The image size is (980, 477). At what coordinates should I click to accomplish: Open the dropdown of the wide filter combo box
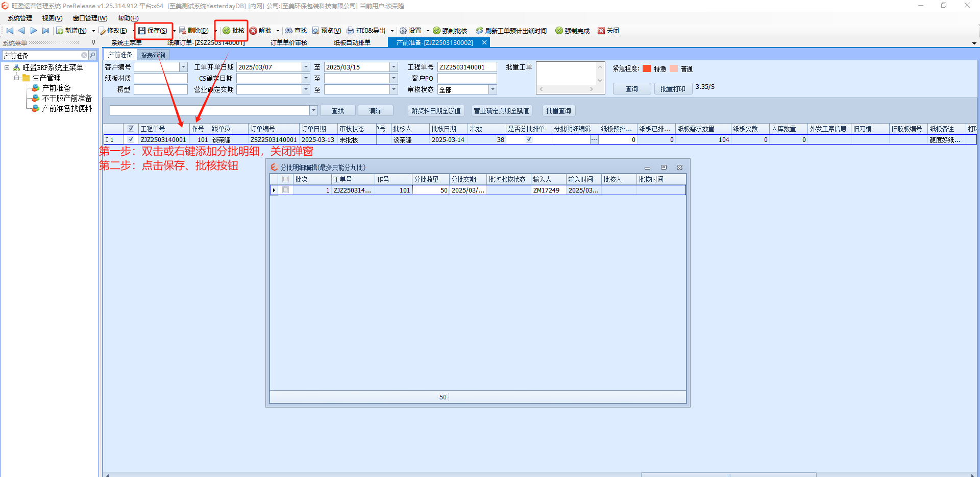click(313, 110)
